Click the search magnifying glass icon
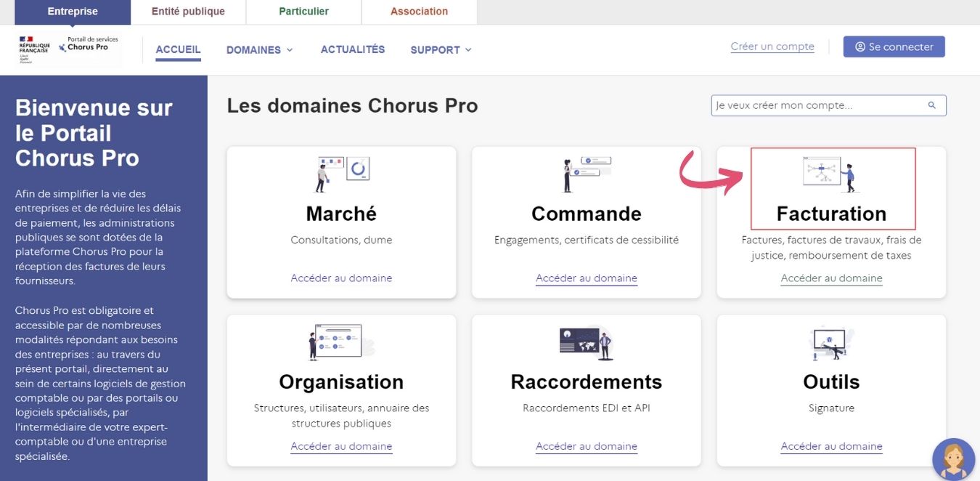Image resolution: width=980 pixels, height=481 pixels. (x=932, y=105)
